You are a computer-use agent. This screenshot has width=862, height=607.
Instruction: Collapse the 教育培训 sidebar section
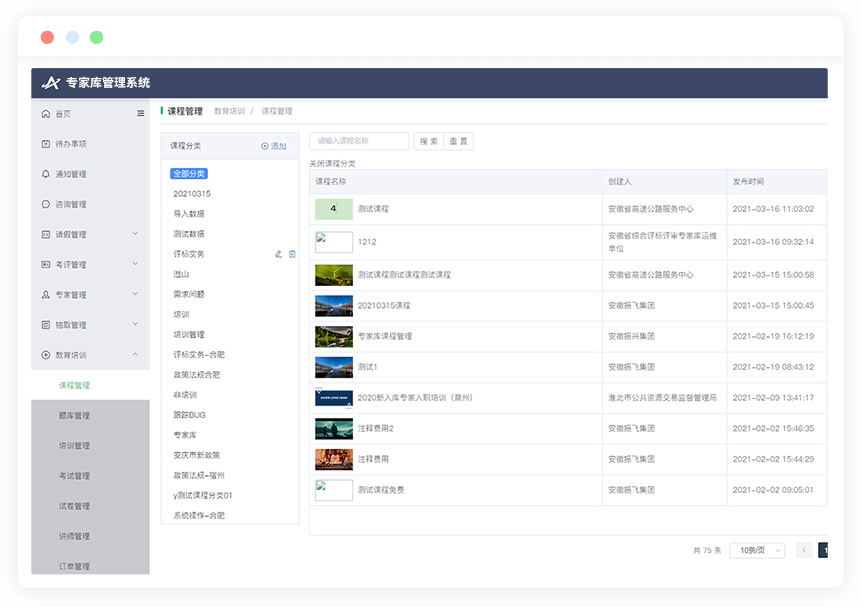pos(136,355)
